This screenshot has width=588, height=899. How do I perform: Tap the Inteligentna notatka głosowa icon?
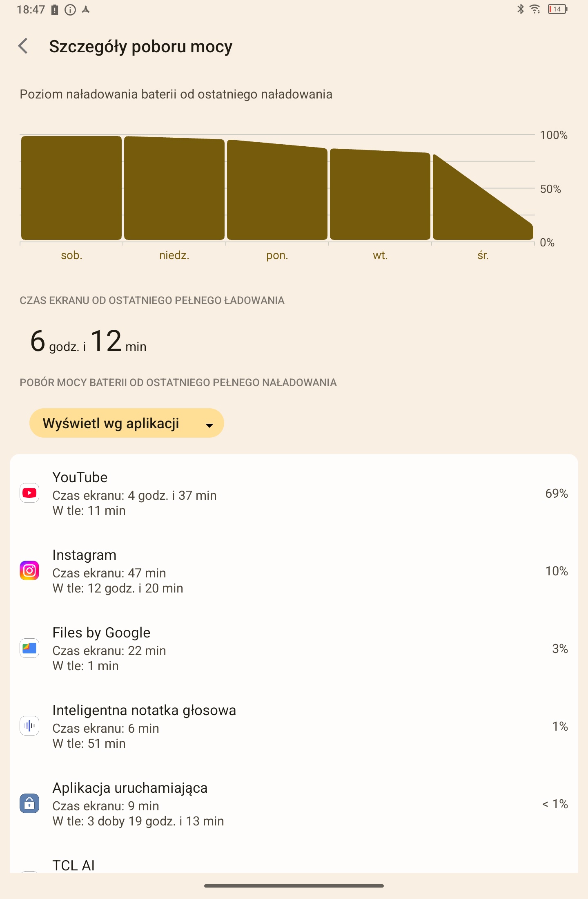(x=29, y=726)
